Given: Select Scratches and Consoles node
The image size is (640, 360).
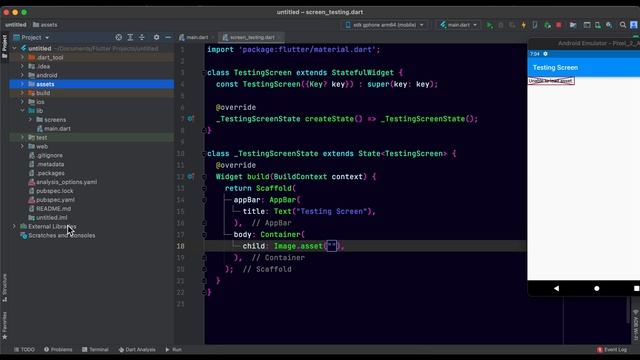Looking at the screenshot, I should (x=61, y=236).
